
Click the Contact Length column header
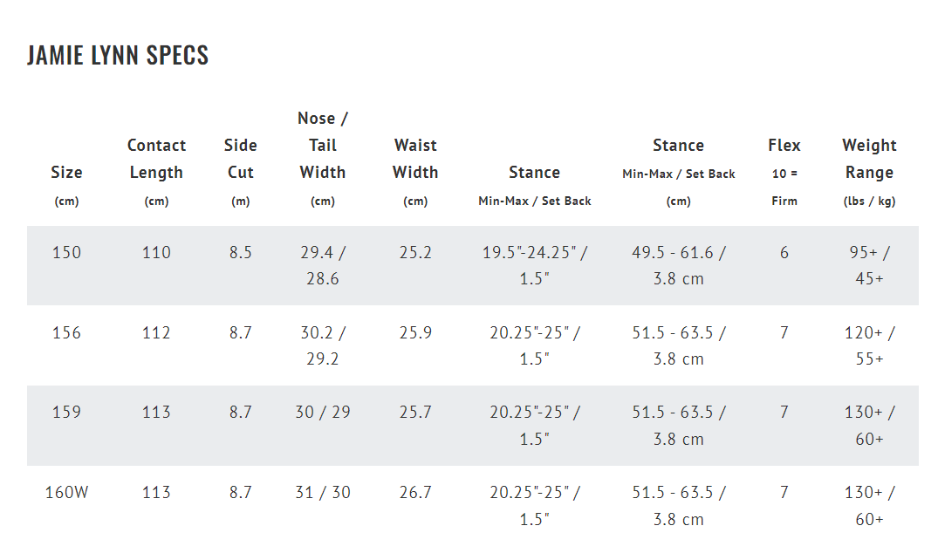pyautogui.click(x=156, y=173)
